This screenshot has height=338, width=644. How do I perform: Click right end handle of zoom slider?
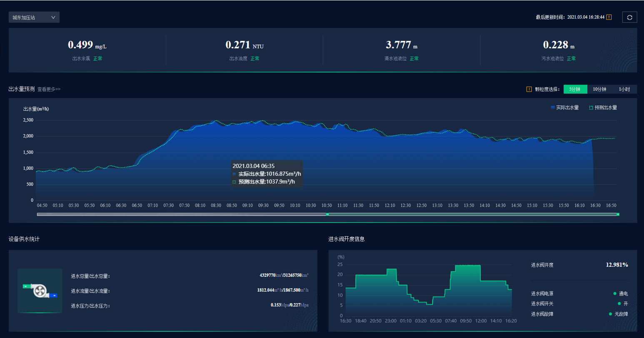click(618, 214)
